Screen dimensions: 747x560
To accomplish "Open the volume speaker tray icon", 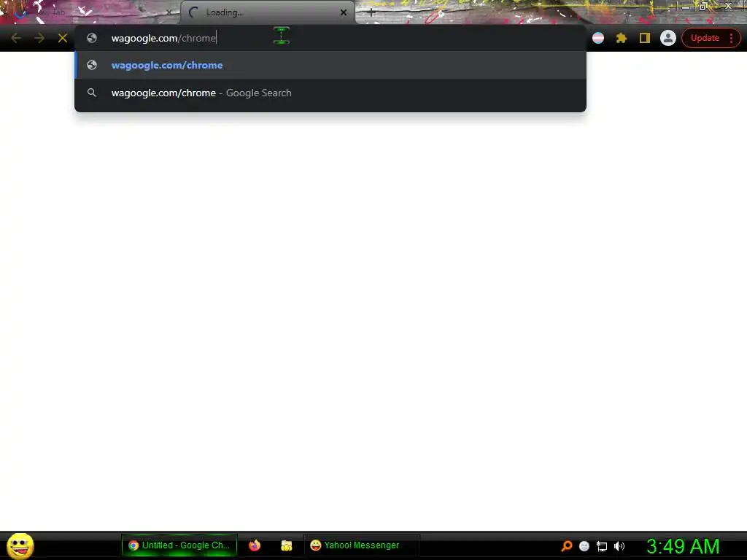I will [x=619, y=546].
